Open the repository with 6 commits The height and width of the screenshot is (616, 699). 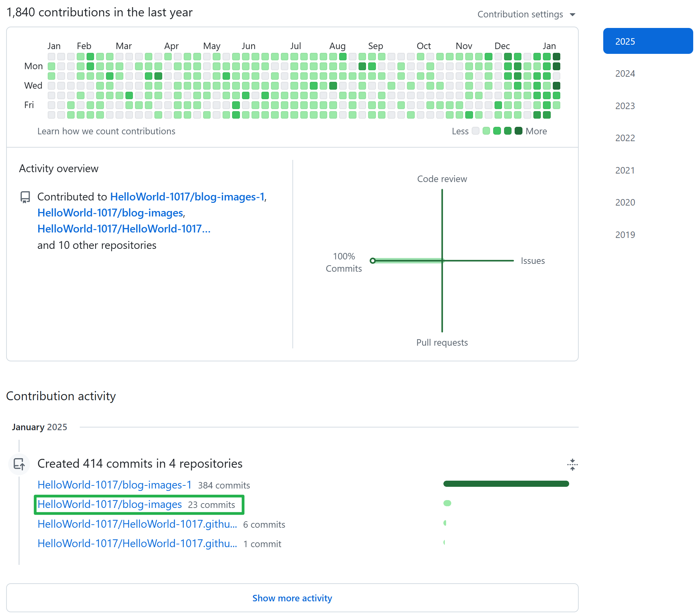coord(137,524)
